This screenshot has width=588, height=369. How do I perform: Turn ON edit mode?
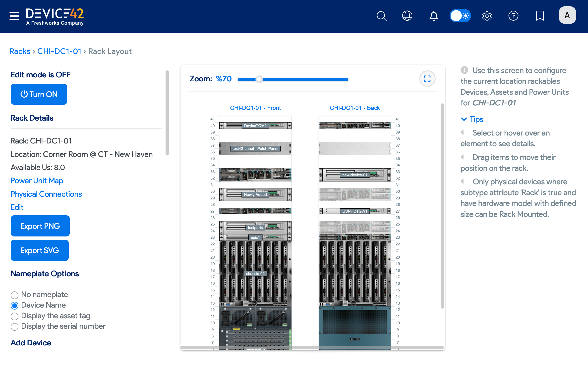(39, 94)
